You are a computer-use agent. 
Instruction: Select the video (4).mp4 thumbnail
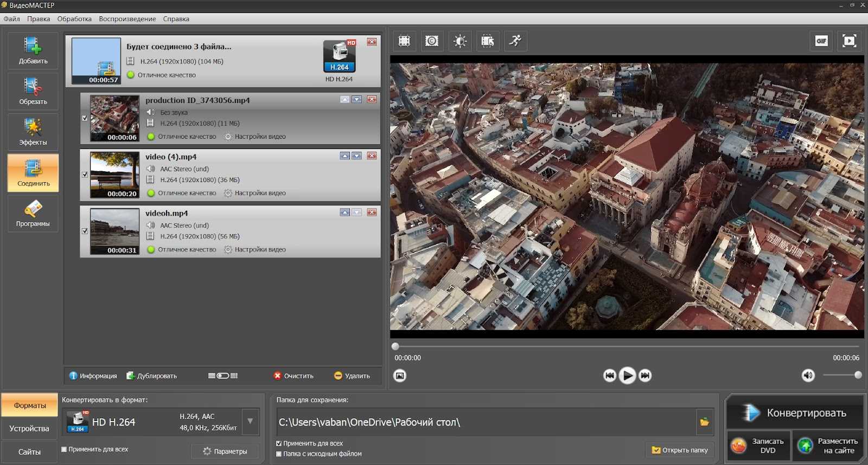pos(114,175)
